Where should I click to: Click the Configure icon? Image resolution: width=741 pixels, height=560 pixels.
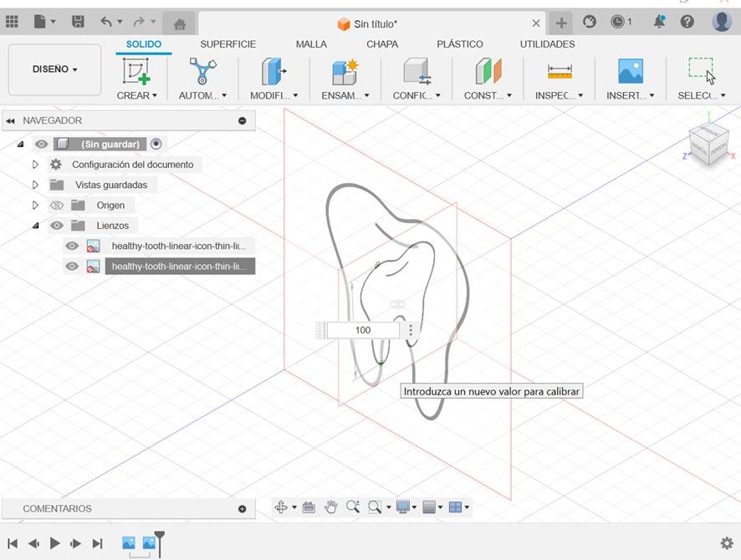tap(416, 71)
